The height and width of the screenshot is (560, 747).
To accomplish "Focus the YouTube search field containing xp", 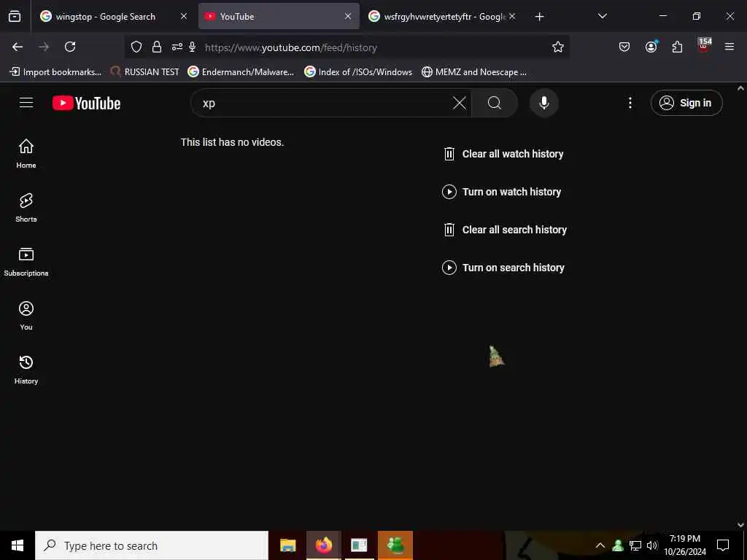I will [324, 103].
